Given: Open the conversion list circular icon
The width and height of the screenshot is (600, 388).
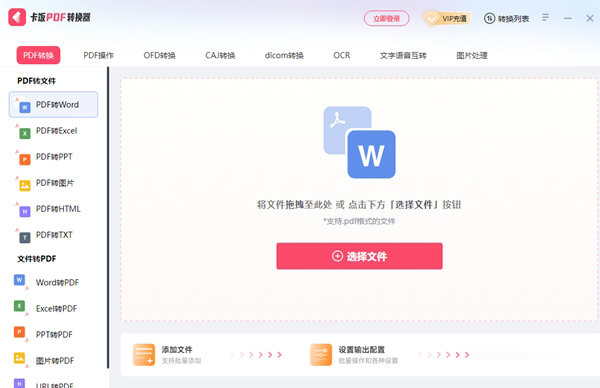Looking at the screenshot, I should [x=489, y=18].
